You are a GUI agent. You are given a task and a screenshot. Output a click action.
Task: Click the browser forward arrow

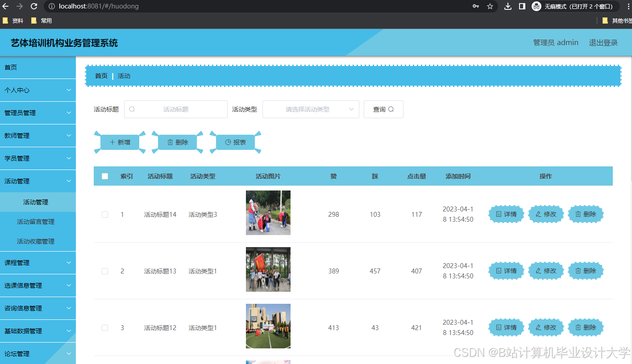(x=19, y=6)
